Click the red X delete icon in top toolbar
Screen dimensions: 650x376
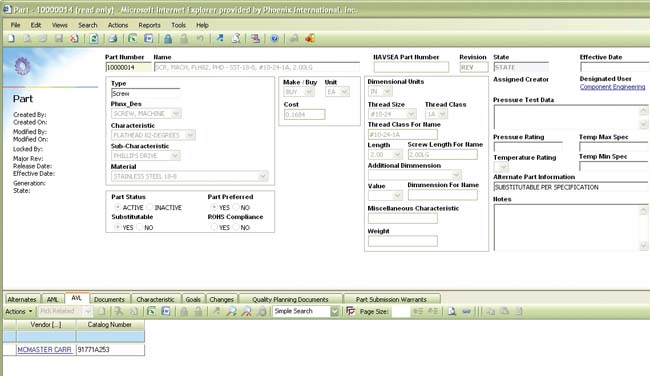pos(74,39)
